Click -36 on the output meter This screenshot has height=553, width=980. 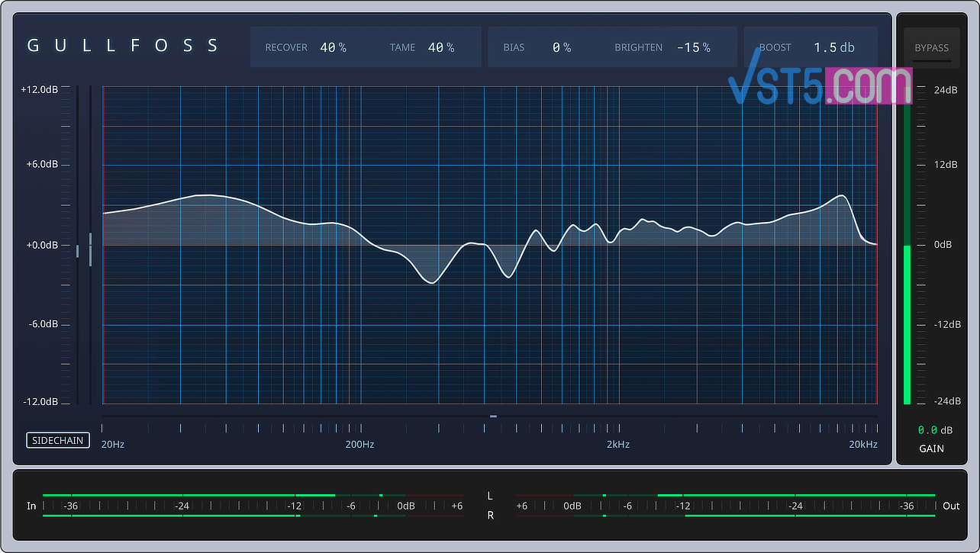(x=906, y=506)
